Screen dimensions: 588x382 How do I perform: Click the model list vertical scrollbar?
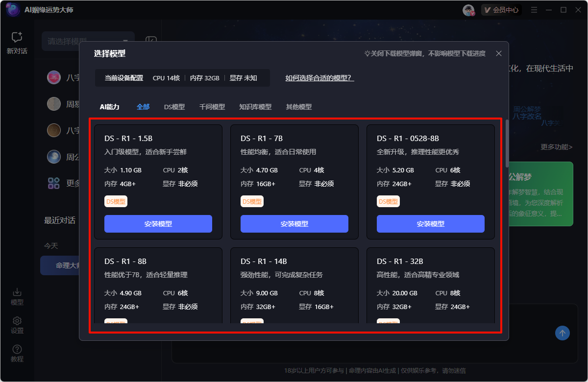pos(507,143)
